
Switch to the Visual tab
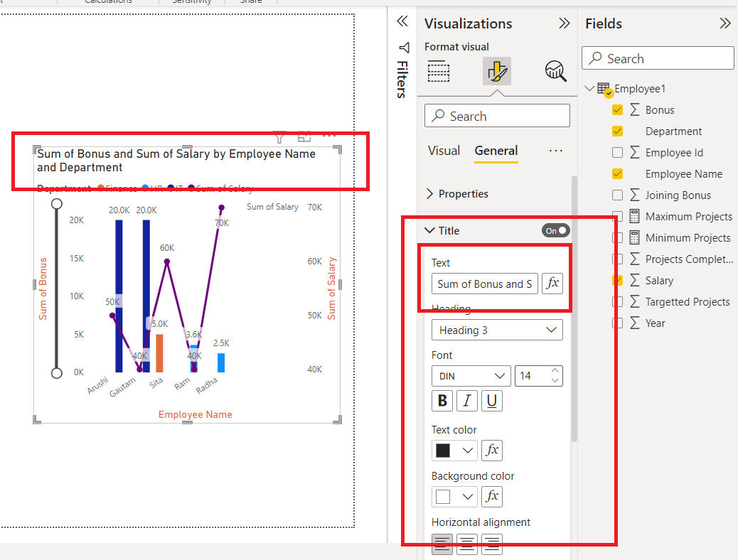click(444, 151)
